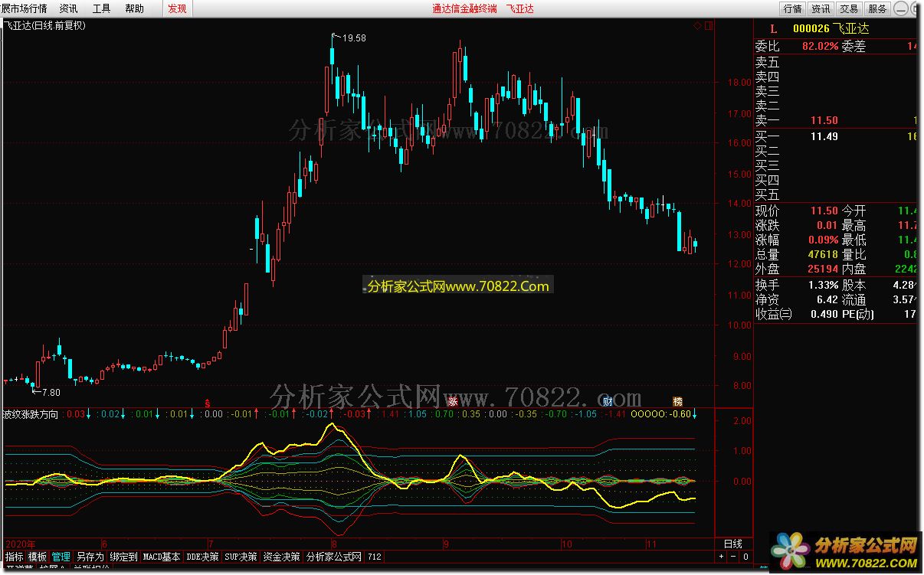Click the 资讯 button beside 交易
This screenshot has width=924, height=575.
[x=821, y=8]
